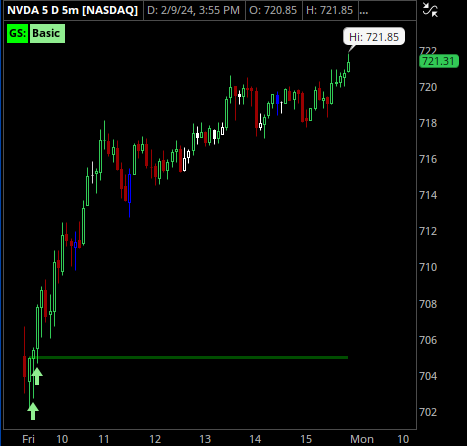Click the Basic study label

click(x=47, y=33)
